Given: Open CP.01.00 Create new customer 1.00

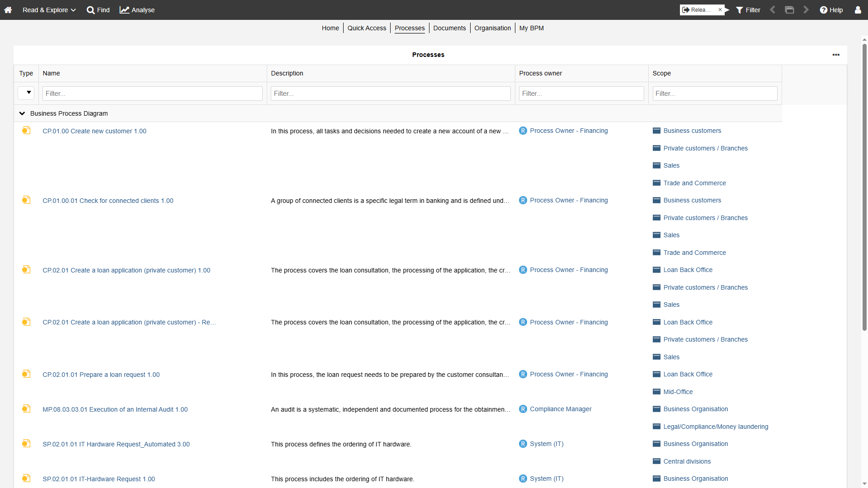Looking at the screenshot, I should click(x=94, y=131).
